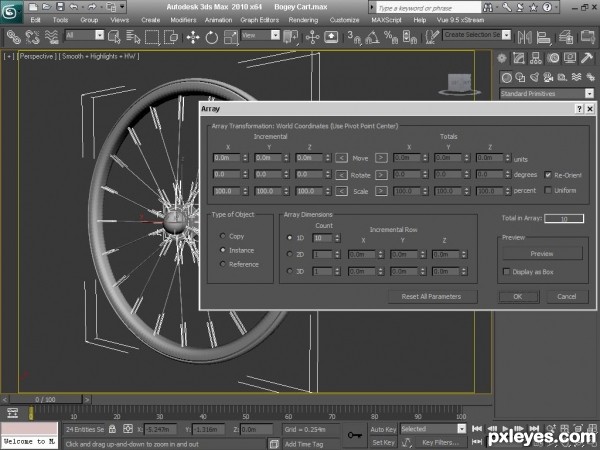
Task: Open key filter Selected dropdown
Action: [462, 429]
